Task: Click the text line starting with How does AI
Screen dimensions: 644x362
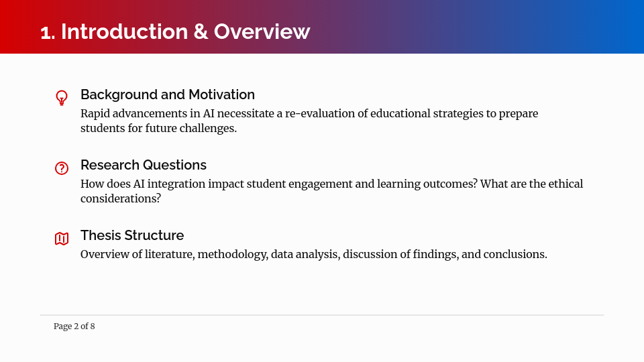Action: [x=331, y=184]
